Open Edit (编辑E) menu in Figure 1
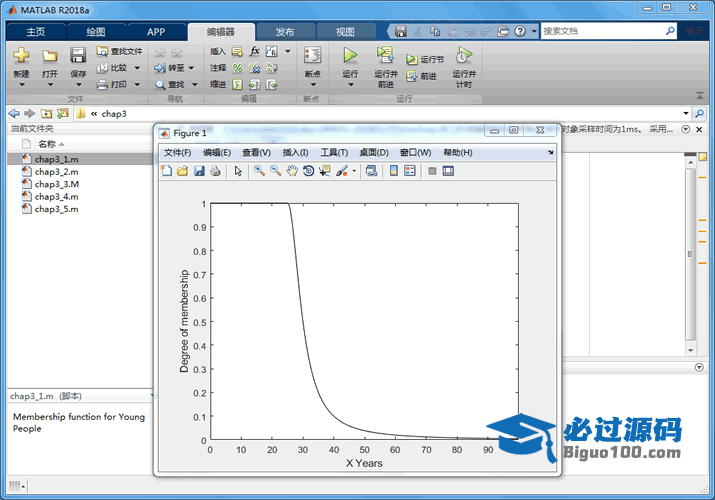715x500 pixels. (x=217, y=152)
